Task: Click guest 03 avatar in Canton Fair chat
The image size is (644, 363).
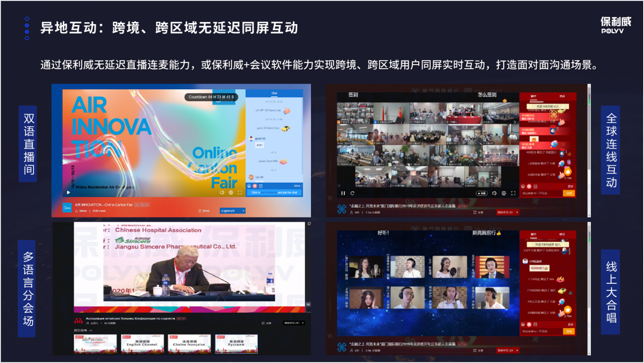Action: pyautogui.click(x=251, y=139)
